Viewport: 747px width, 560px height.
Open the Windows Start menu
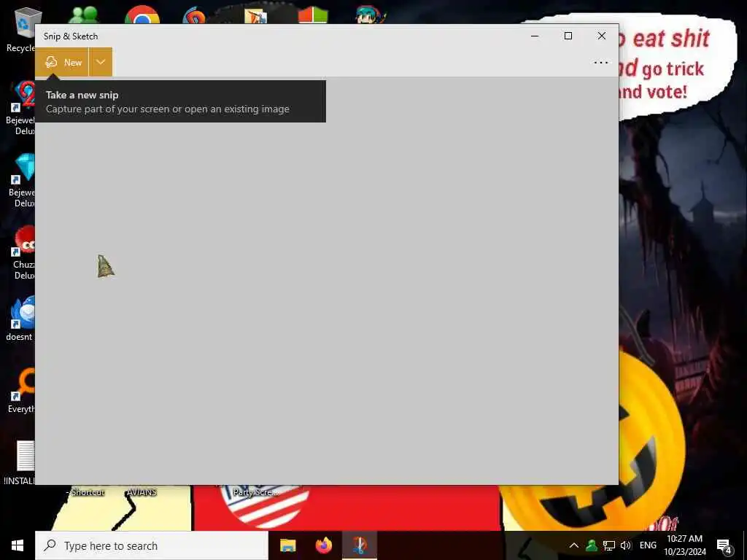coord(18,545)
